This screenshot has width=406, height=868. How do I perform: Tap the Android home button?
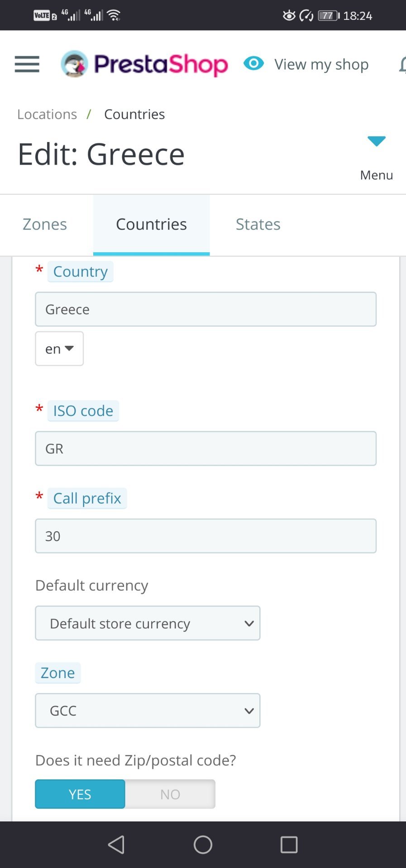203,844
